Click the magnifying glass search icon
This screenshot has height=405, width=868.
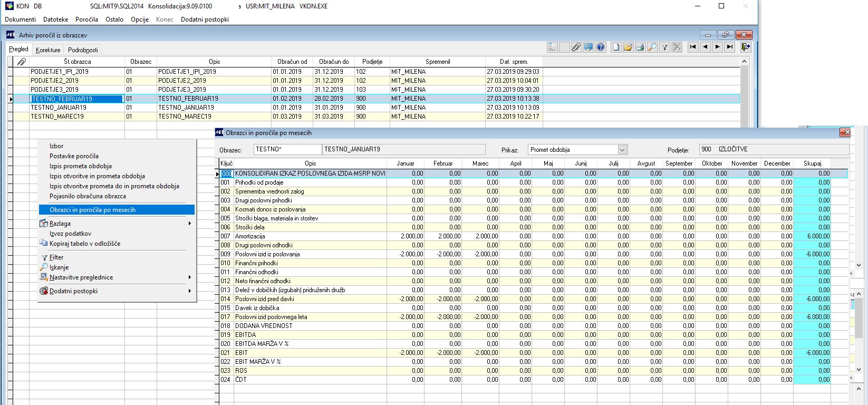[652, 47]
